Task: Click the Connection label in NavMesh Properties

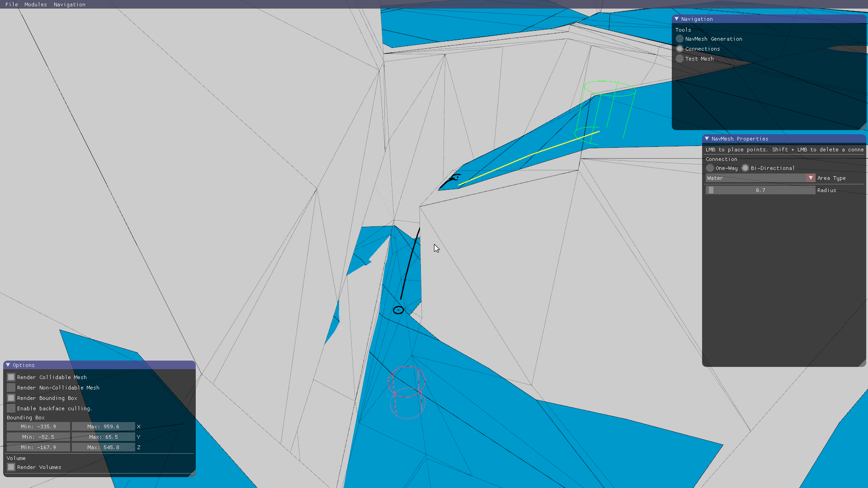Action: tap(722, 159)
